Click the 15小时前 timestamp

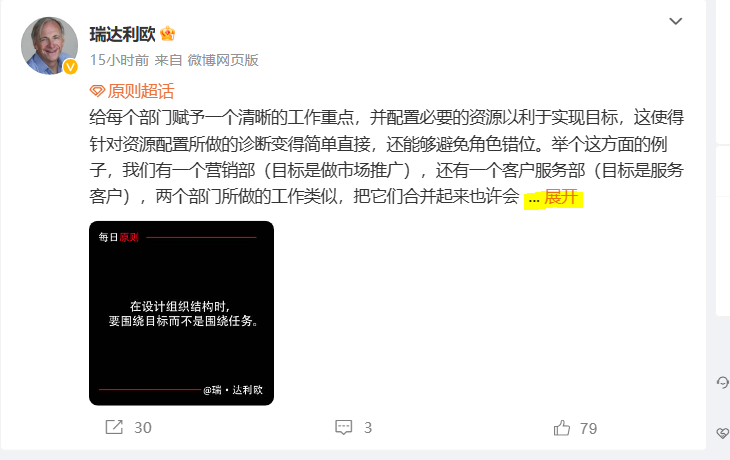[x=119, y=60]
